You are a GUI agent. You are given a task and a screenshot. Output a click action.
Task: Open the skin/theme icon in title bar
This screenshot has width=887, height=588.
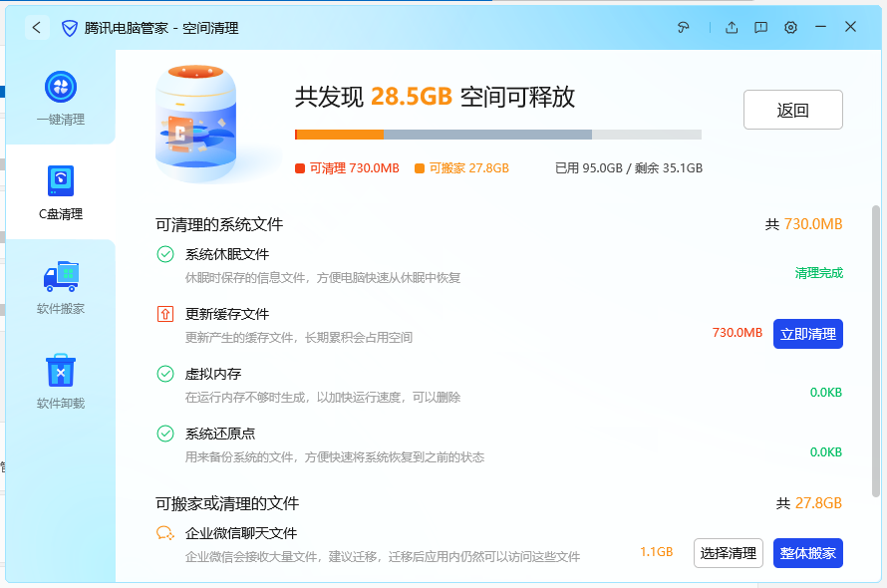pyautogui.click(x=684, y=27)
